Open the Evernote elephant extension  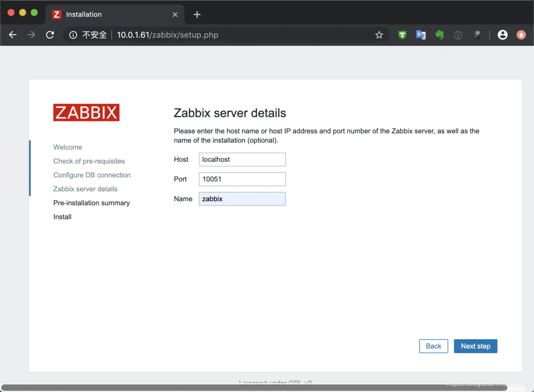coord(440,35)
